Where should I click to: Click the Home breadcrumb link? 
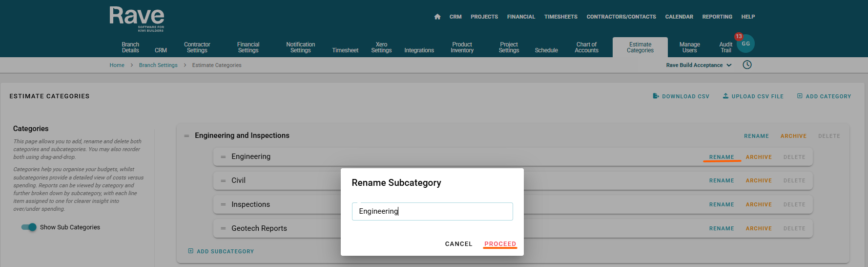tap(117, 65)
